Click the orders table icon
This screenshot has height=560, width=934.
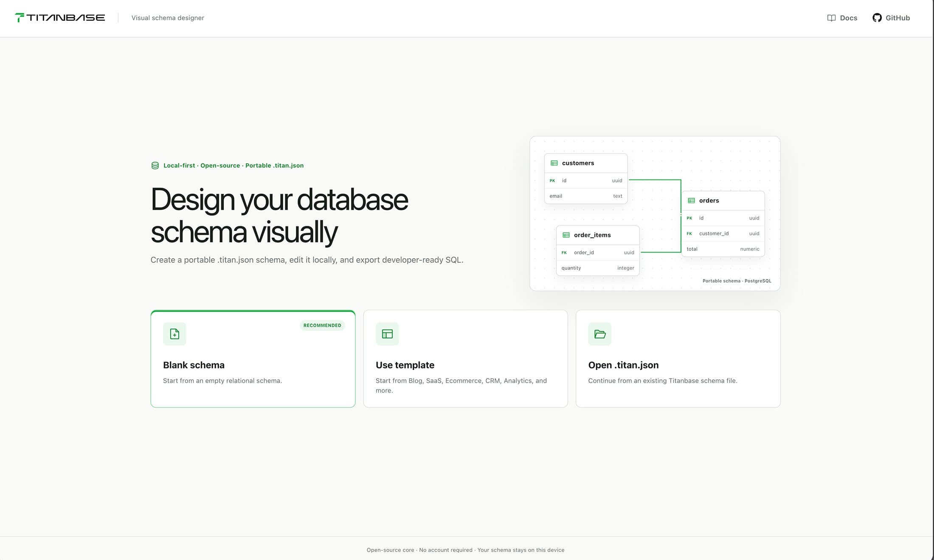click(x=691, y=200)
